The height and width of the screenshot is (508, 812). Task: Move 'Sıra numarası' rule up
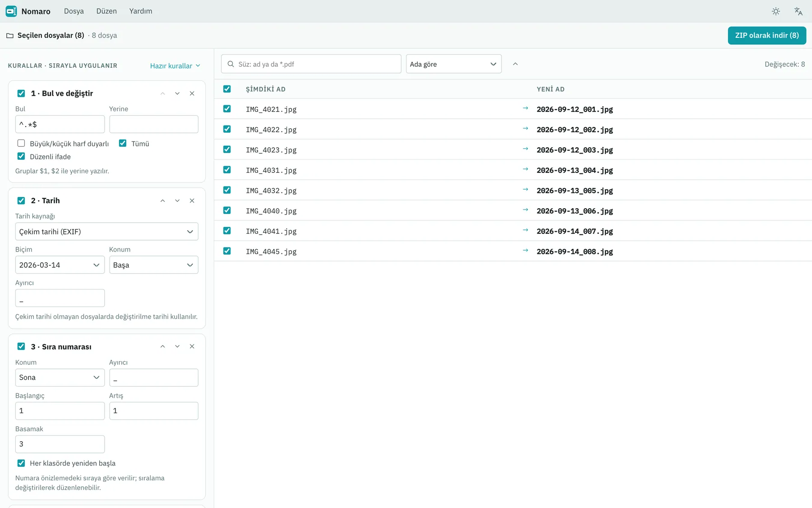[x=163, y=346]
